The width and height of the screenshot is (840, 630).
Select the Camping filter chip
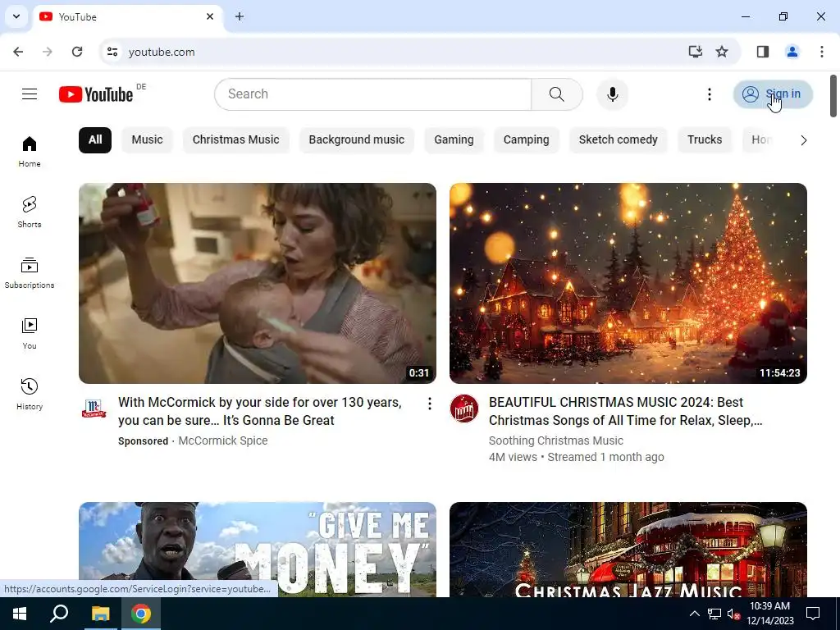(x=526, y=139)
